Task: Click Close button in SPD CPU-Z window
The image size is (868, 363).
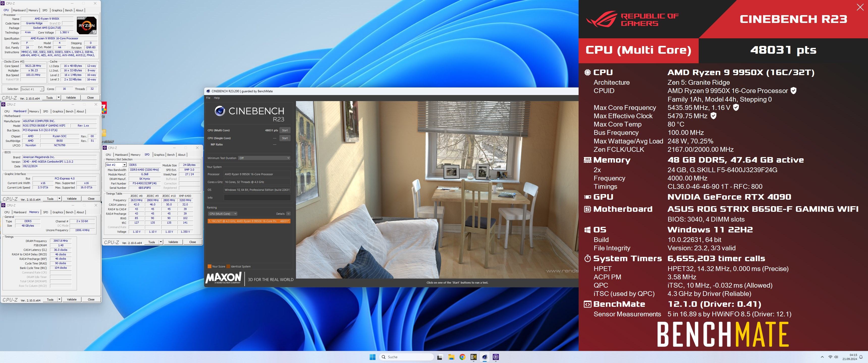Action: pyautogui.click(x=193, y=242)
